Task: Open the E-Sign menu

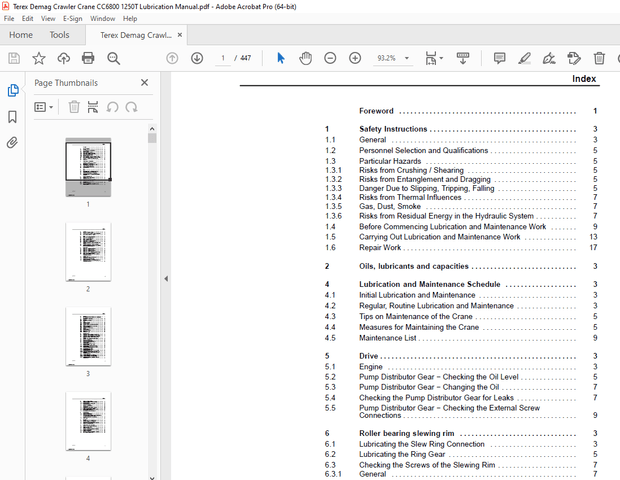Action: point(73,18)
